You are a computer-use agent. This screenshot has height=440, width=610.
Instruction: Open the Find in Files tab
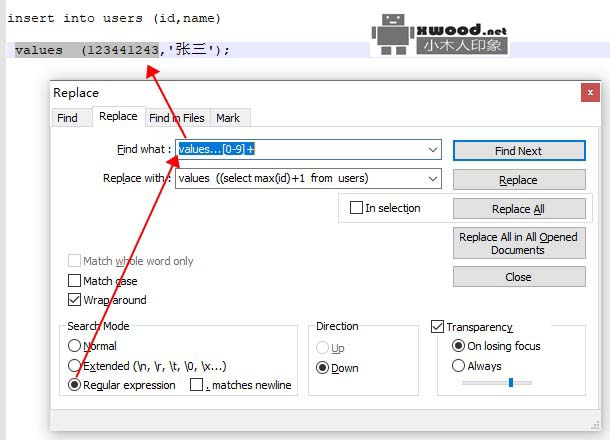176,117
